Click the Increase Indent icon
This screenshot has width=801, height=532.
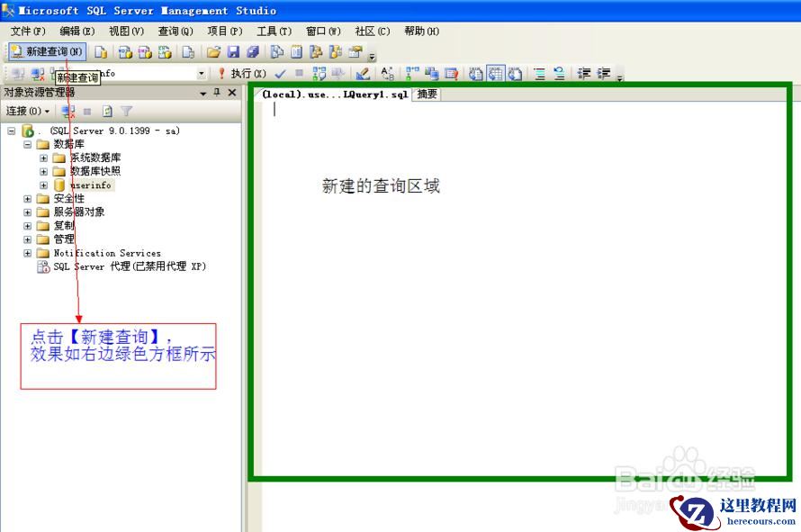pos(604,74)
